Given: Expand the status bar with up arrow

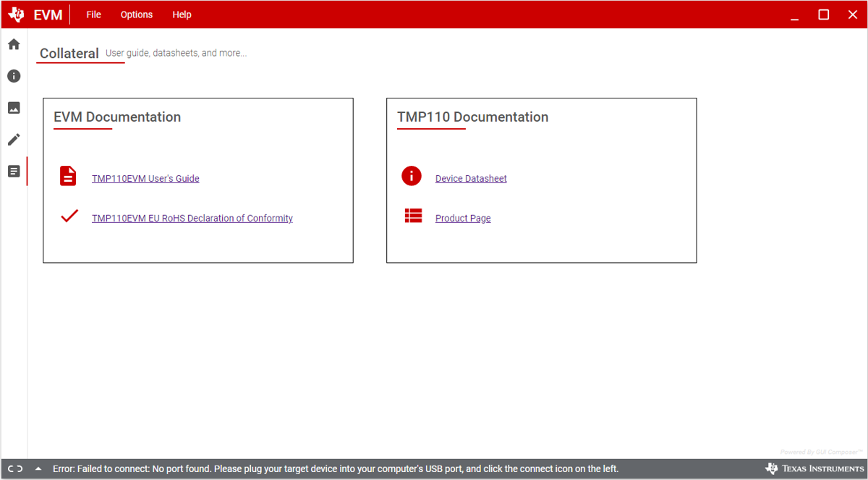Looking at the screenshot, I should 38,469.
